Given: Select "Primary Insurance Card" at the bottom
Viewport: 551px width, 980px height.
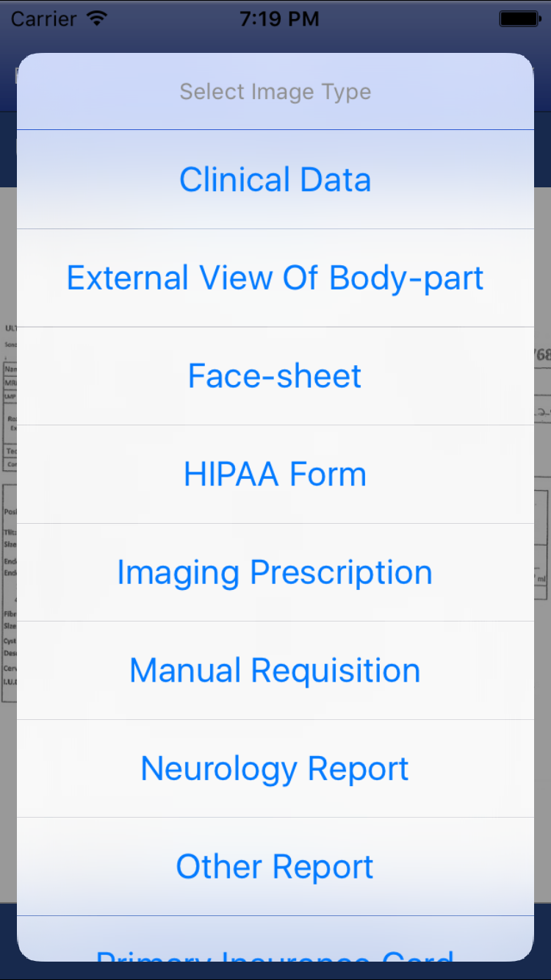Looking at the screenshot, I should (x=275, y=959).
